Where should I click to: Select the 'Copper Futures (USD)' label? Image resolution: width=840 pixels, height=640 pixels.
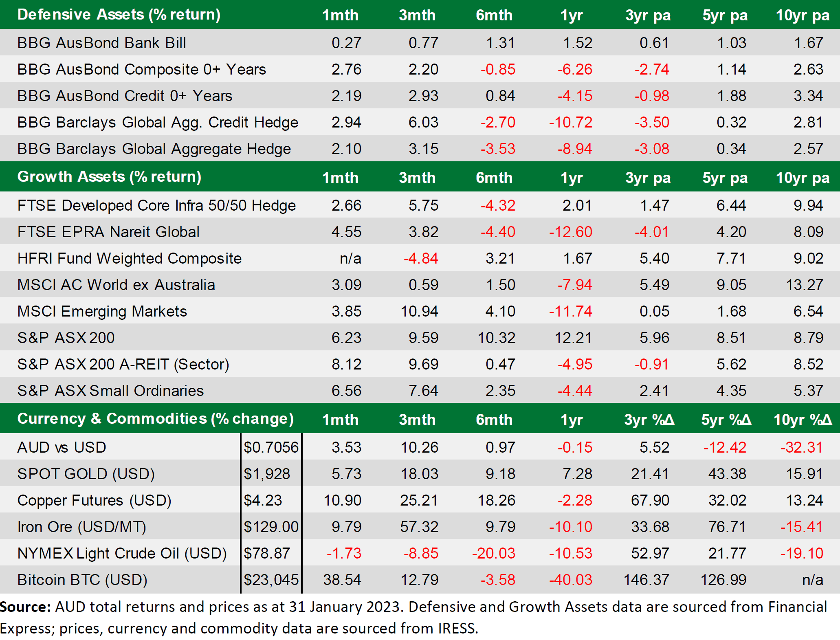pos(94,500)
